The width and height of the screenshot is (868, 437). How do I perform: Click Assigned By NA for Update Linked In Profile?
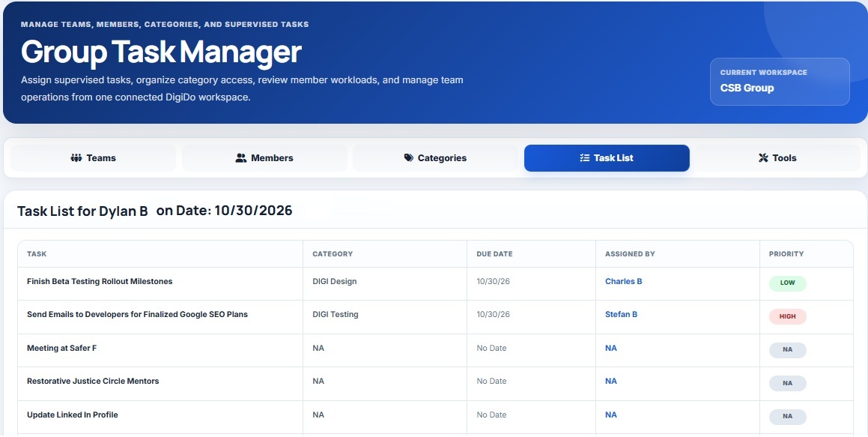click(x=611, y=415)
